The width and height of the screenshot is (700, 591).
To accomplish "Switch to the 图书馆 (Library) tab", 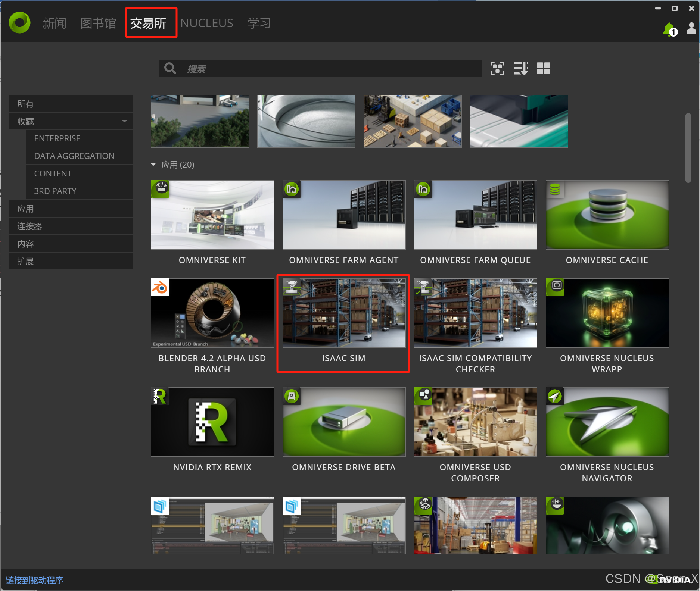I will (x=98, y=23).
